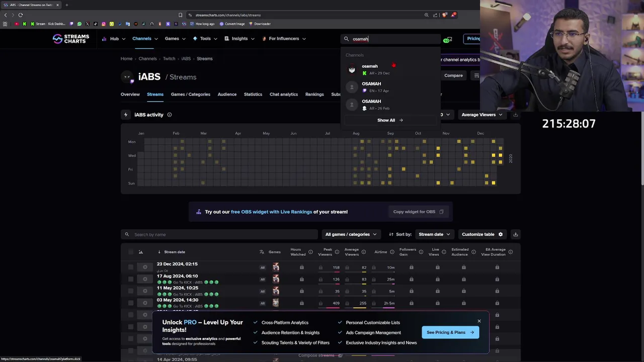The height and width of the screenshot is (362, 644).
Task: Click the browser back arrow
Action: (x=6, y=15)
